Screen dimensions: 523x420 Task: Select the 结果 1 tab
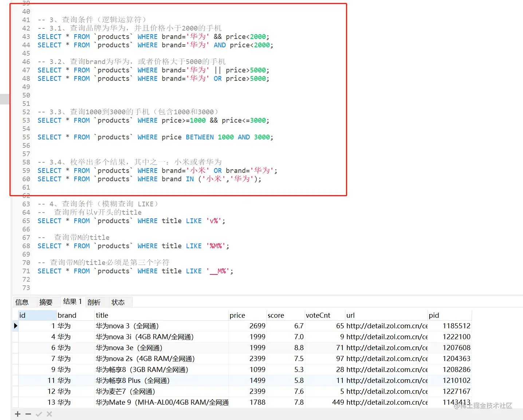(x=72, y=302)
